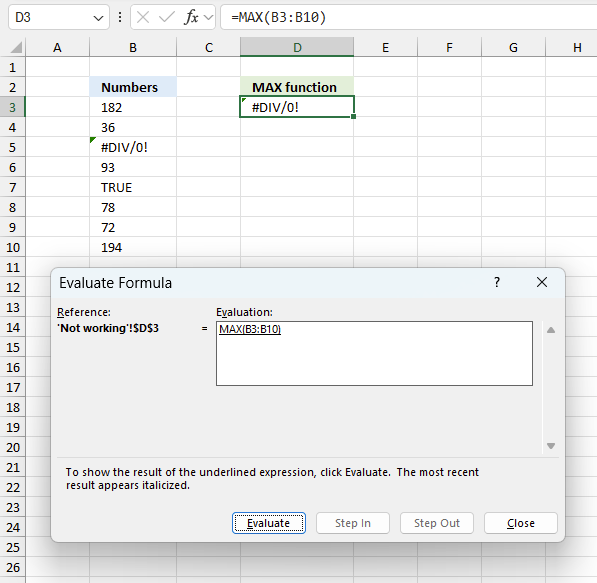Image resolution: width=597 pixels, height=583 pixels.
Task: Click the Close button in the dialog
Action: click(520, 523)
